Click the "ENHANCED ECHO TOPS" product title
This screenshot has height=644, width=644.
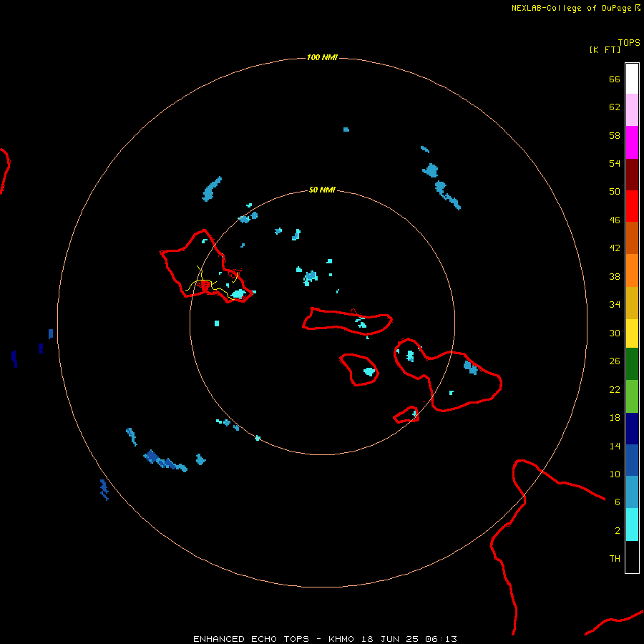coord(251,639)
